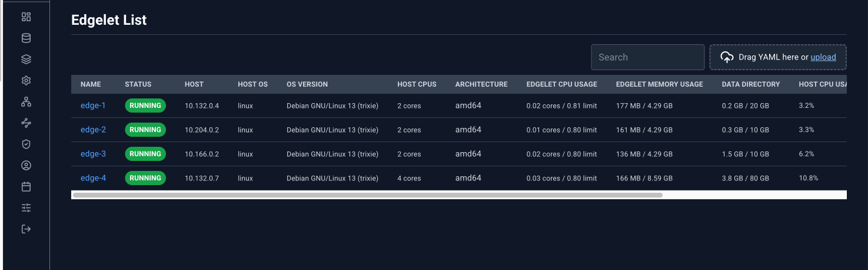868x270 pixels.
Task: Click the ARCHITECTURE column header
Action: click(481, 84)
